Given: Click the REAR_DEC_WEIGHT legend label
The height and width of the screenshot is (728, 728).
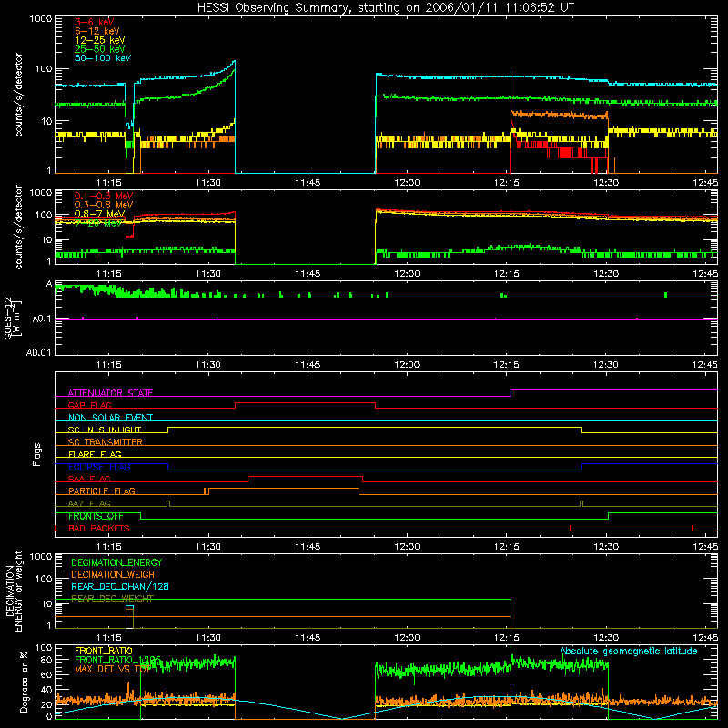Looking at the screenshot, I should (x=112, y=599).
